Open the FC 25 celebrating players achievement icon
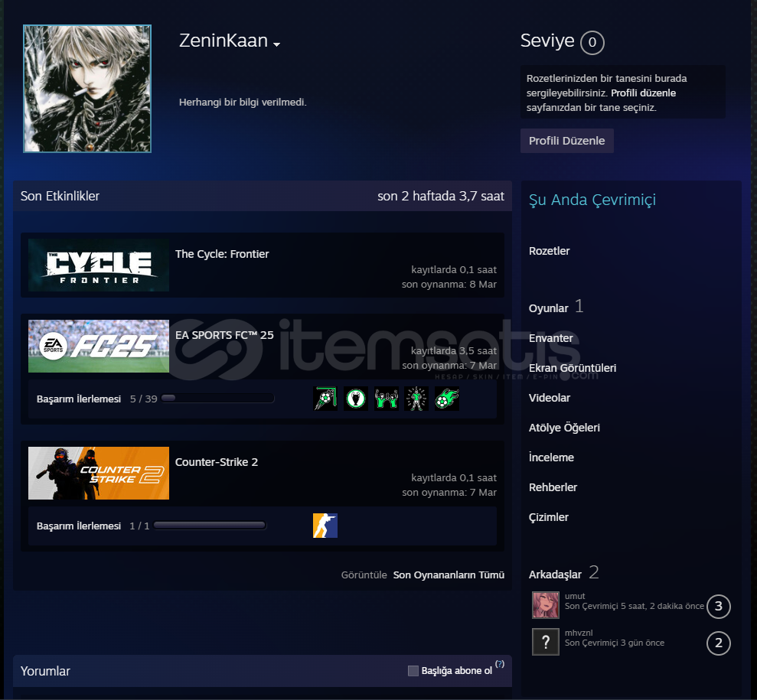The height and width of the screenshot is (700, 757). [x=387, y=399]
